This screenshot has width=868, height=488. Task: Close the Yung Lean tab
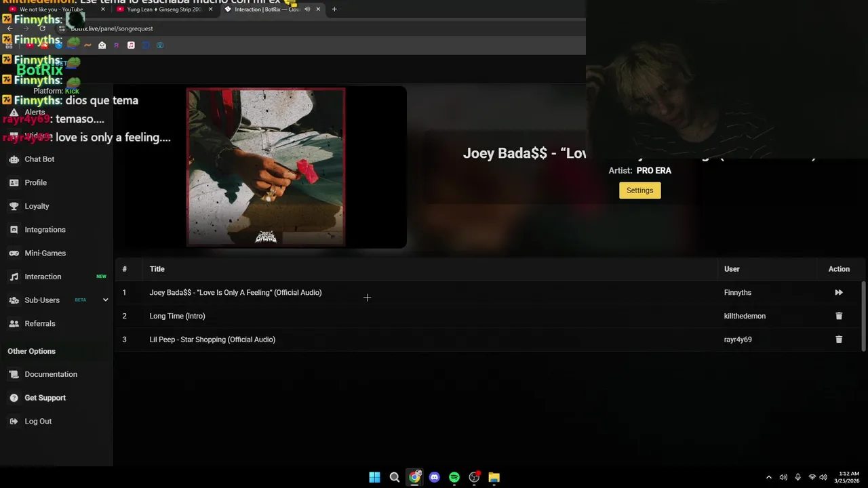(x=210, y=9)
